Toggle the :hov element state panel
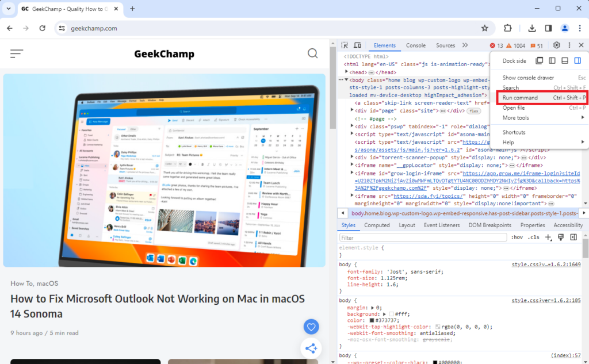Viewport: 589px width, 364px height. 517,237
